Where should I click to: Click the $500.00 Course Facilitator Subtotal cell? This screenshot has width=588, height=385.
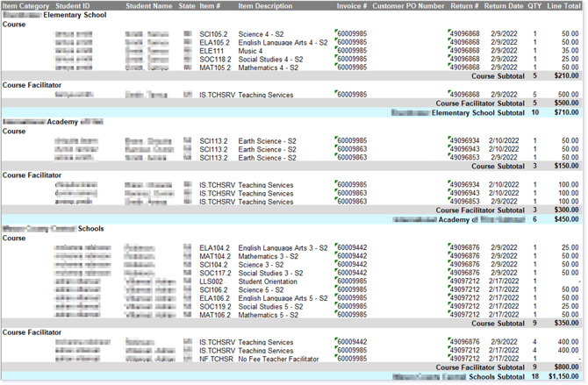tap(566, 103)
